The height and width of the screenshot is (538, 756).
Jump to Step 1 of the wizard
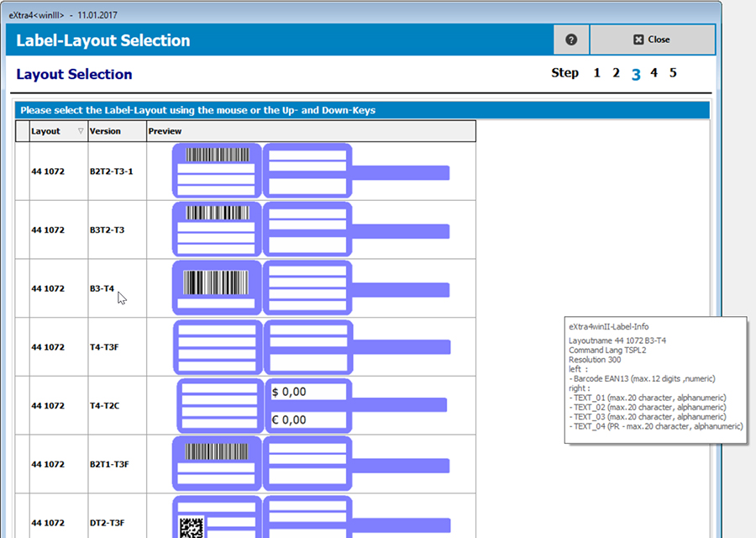click(x=596, y=73)
